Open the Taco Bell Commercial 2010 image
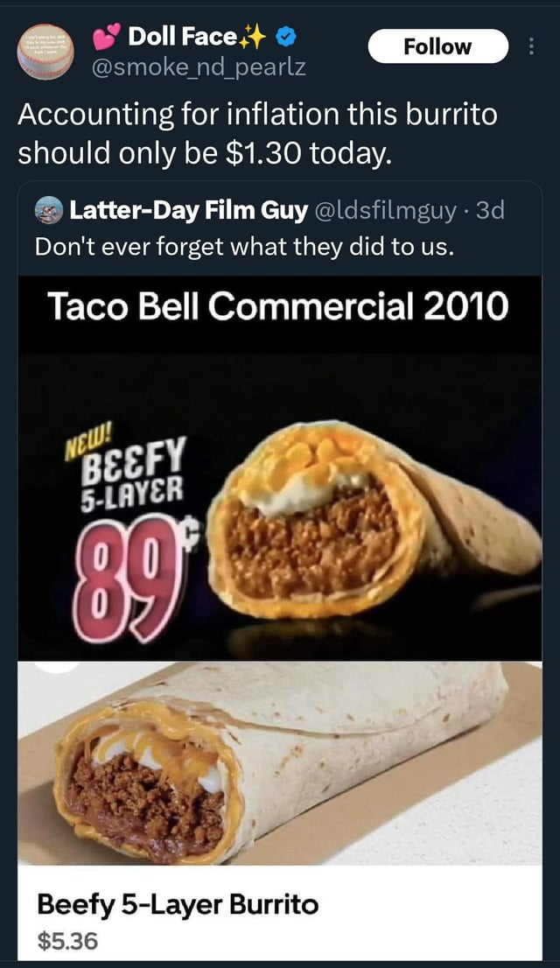The width and height of the screenshot is (560, 968). 280,468
